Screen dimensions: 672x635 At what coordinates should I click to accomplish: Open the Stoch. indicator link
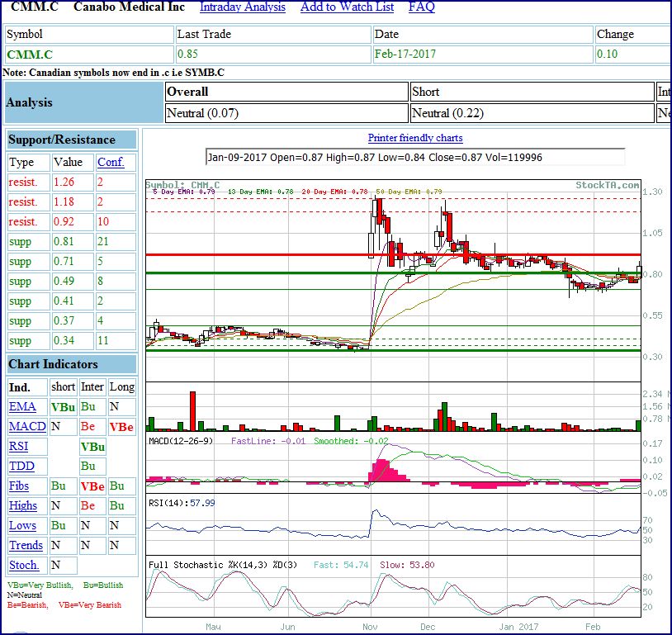click(x=24, y=565)
